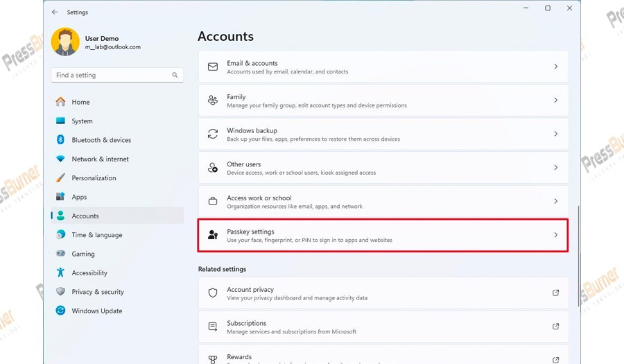The image size is (624, 364).
Task: Expand Email & accounts using its chevron
Action: click(555, 67)
